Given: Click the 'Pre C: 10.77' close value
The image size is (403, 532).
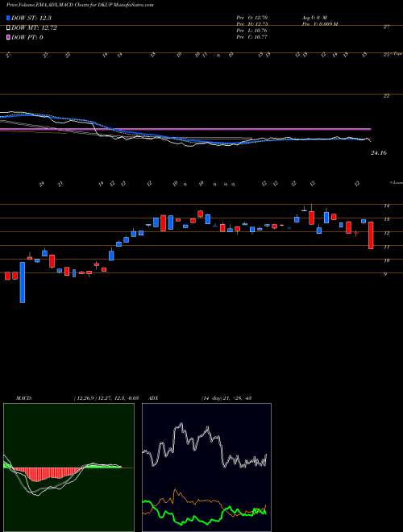Looking at the screenshot, I should tap(252, 36).
